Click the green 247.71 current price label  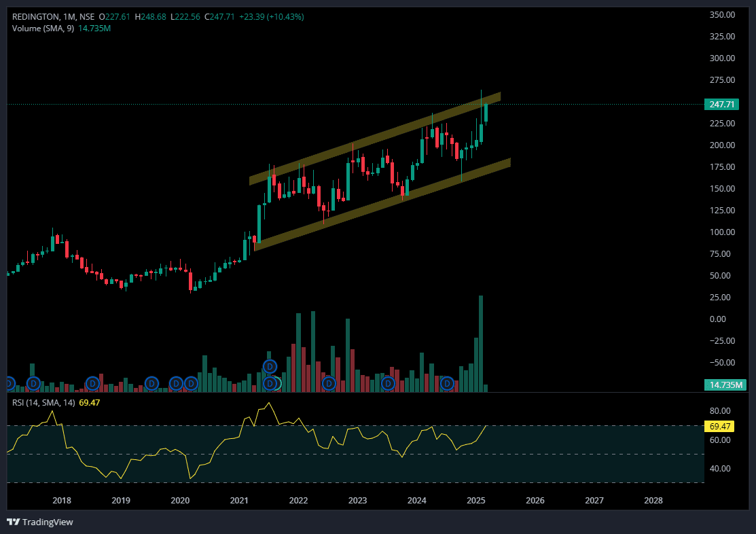point(722,104)
